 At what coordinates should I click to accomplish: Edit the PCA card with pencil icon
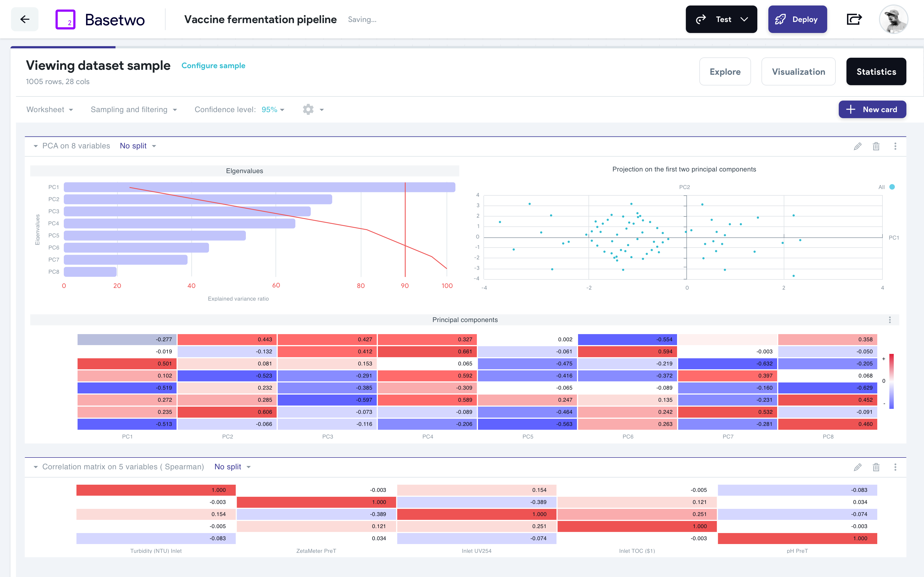pyautogui.click(x=857, y=146)
